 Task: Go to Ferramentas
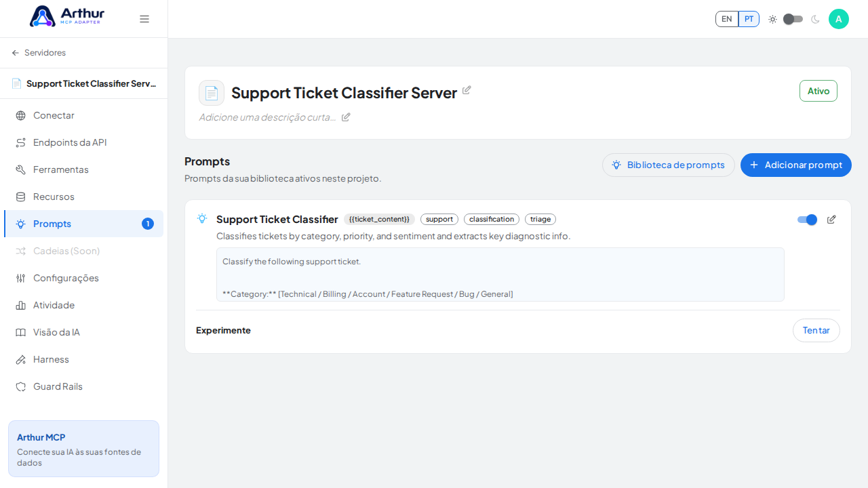tap(83, 169)
